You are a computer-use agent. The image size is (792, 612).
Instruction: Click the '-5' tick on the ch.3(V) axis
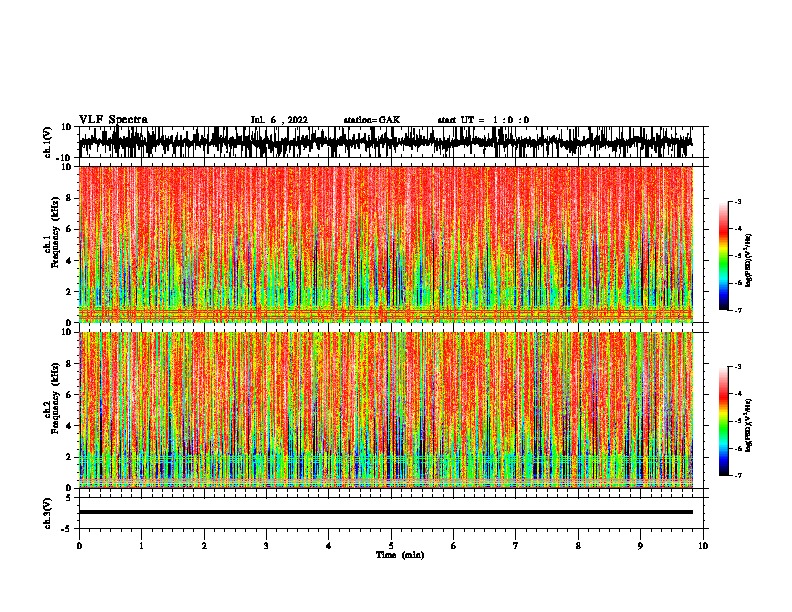66,529
